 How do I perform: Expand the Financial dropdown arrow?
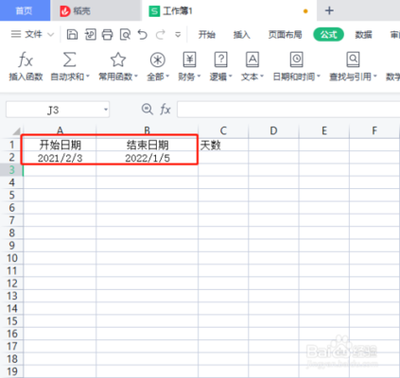coord(199,77)
